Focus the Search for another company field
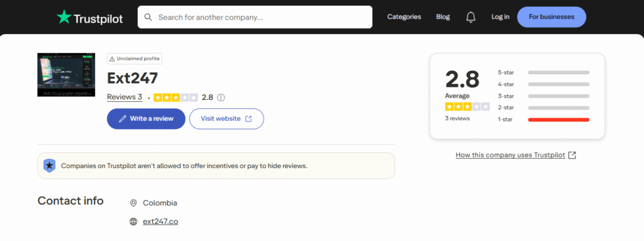Screen dimensions: 644x241 (255, 17)
